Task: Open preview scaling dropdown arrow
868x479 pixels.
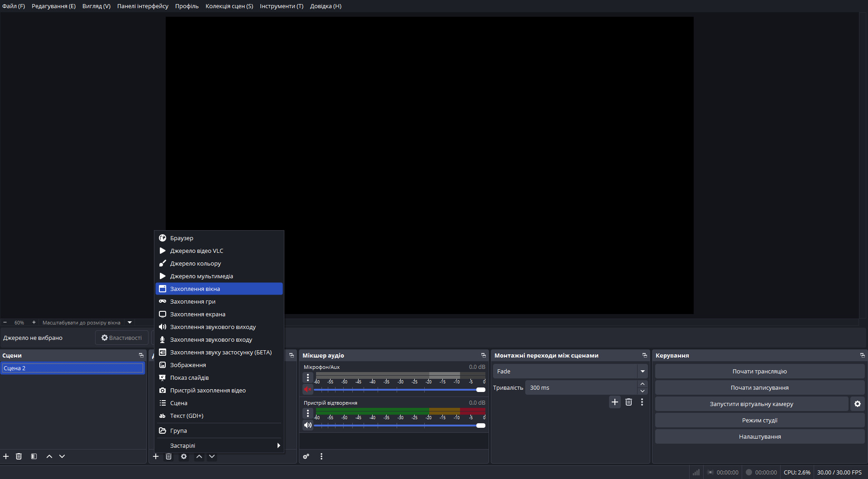Action: (x=130, y=323)
